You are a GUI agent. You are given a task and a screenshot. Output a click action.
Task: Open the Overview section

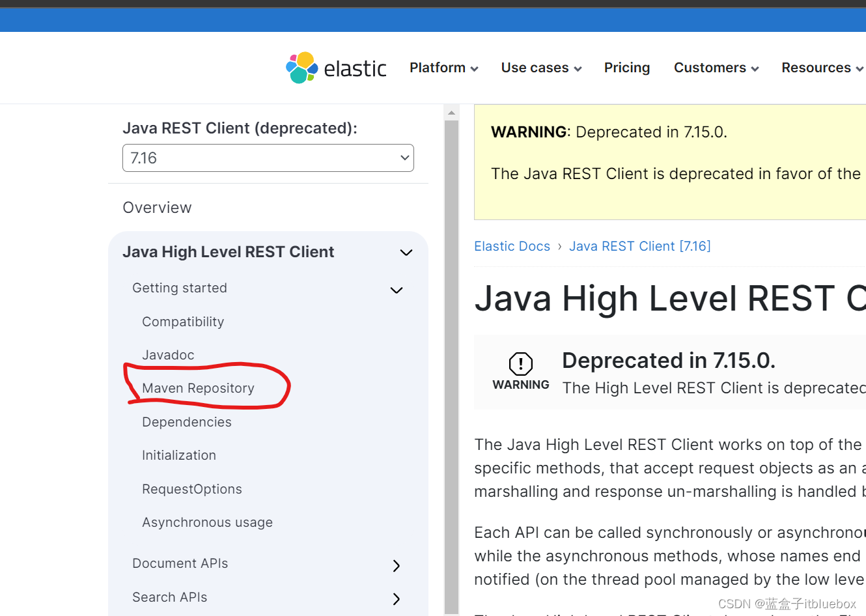pos(157,208)
